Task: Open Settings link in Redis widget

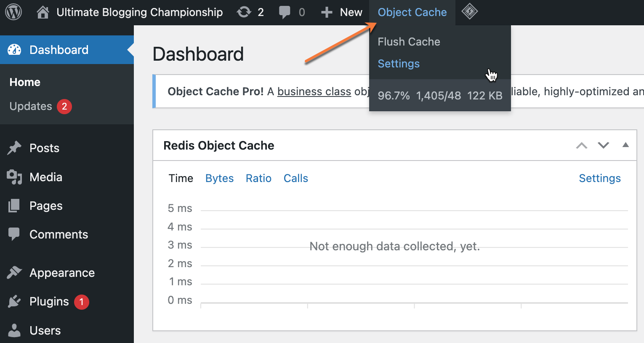Action: pyautogui.click(x=600, y=178)
